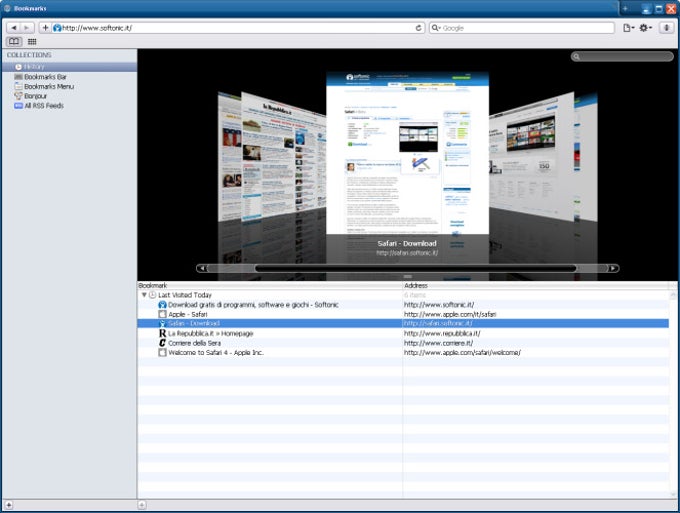Add collection with bottom-left plus button

tap(9, 505)
